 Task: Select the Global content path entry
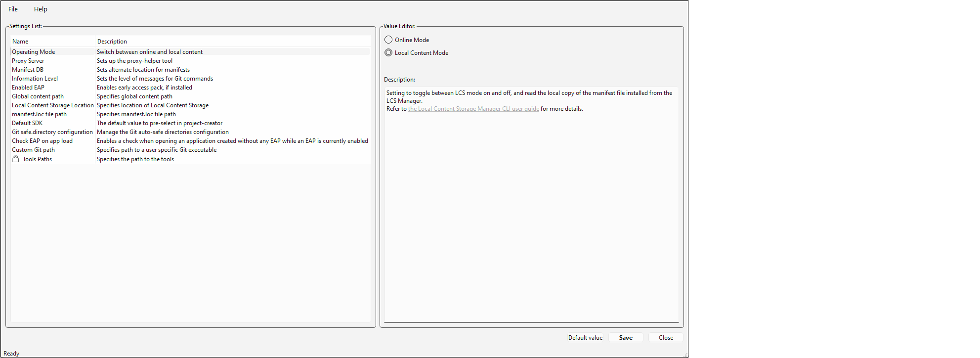[38, 96]
